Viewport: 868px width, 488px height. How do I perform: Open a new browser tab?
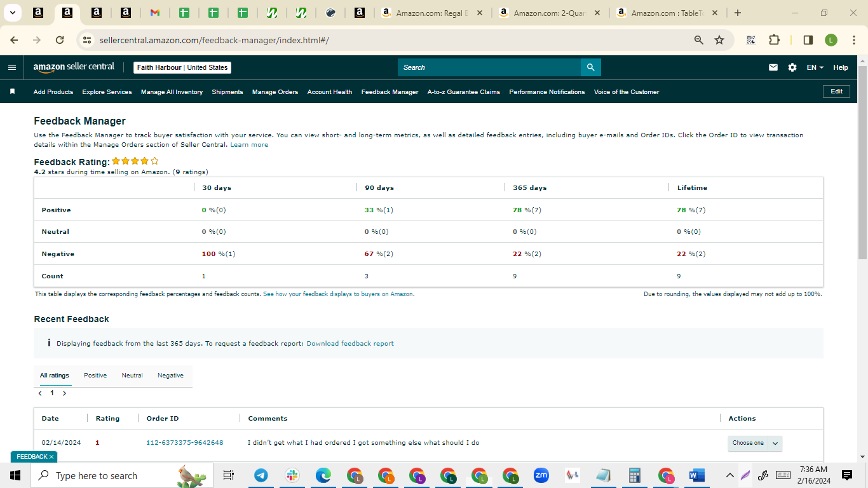pyautogui.click(x=737, y=13)
